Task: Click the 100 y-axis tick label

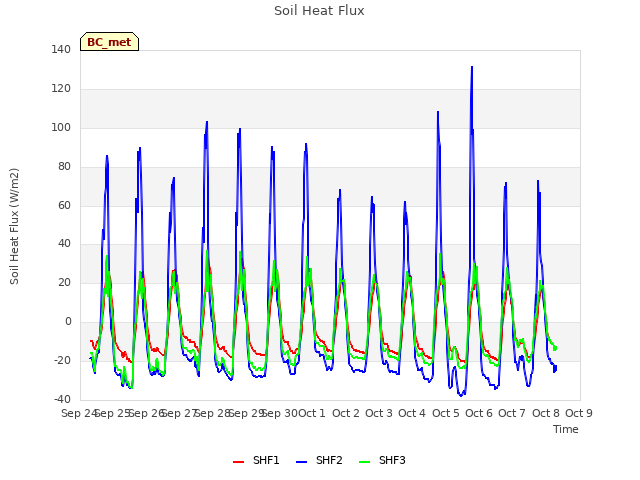Action: 61,127
